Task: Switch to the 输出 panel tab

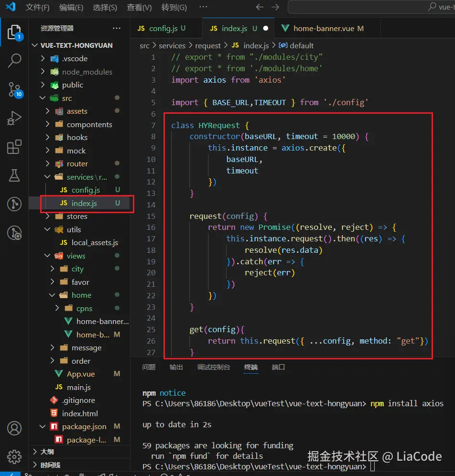Action: [176, 367]
